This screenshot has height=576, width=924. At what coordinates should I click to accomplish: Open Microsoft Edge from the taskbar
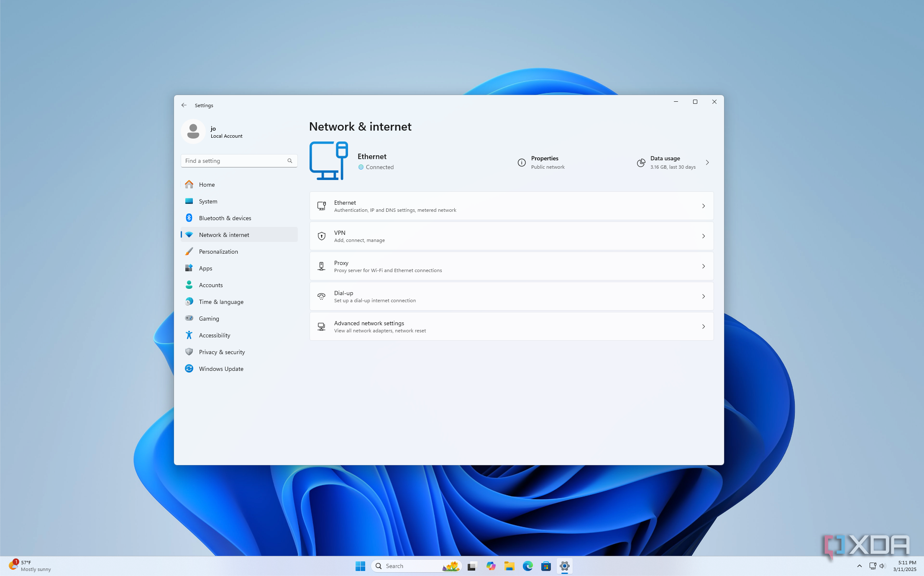pos(527,566)
